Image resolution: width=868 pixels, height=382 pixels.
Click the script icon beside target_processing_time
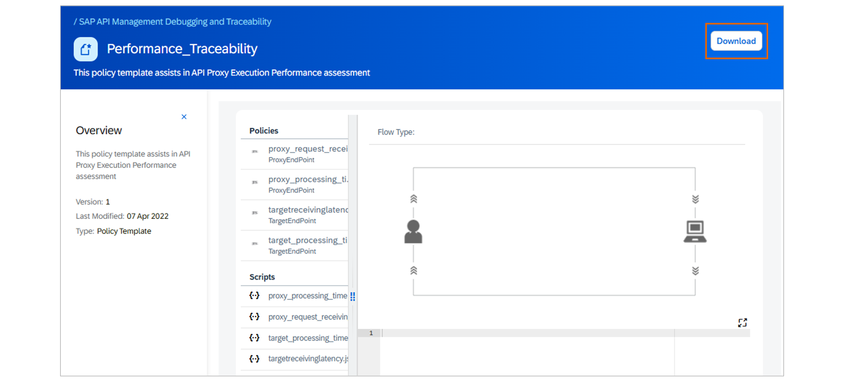coord(254,338)
